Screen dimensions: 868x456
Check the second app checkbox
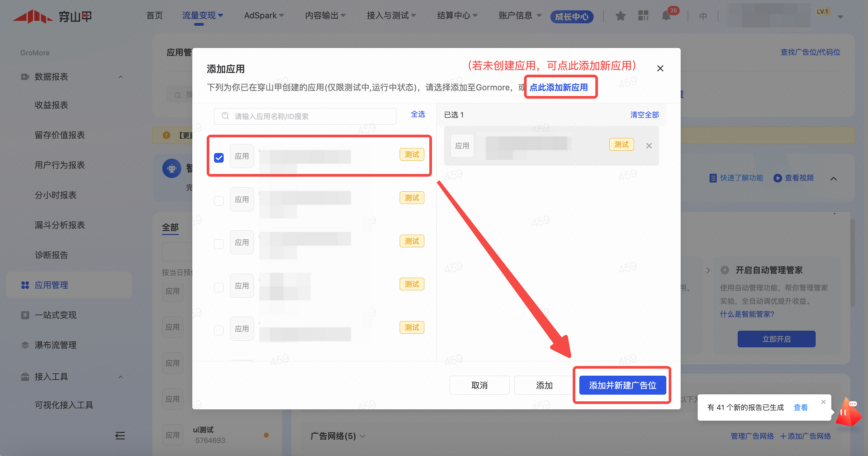click(219, 201)
